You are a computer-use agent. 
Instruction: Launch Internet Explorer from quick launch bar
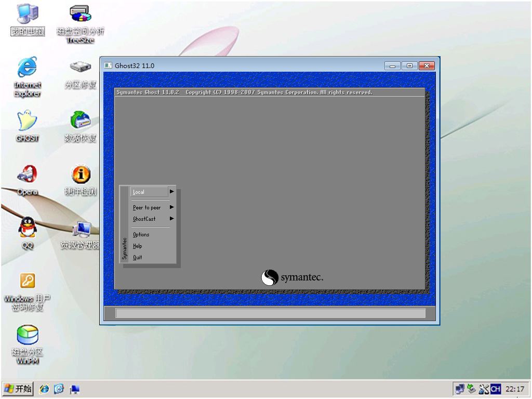point(44,389)
